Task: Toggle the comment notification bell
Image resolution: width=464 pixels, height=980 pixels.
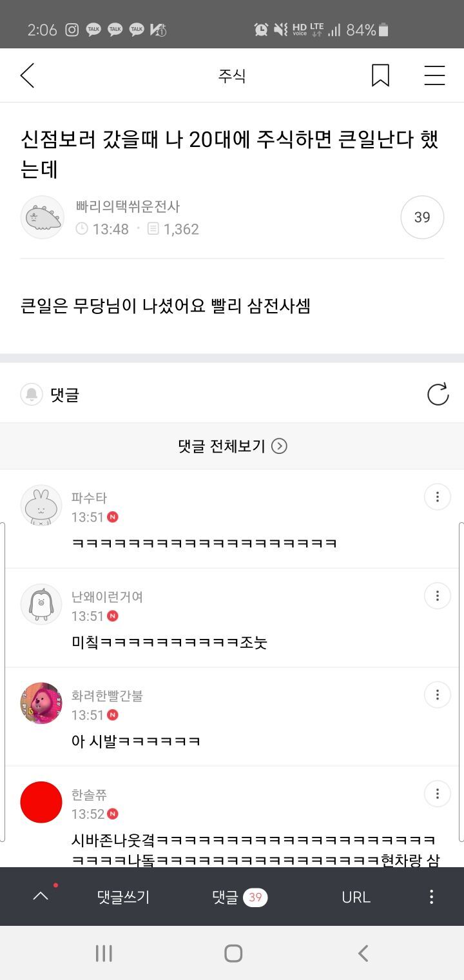Action: point(32,395)
